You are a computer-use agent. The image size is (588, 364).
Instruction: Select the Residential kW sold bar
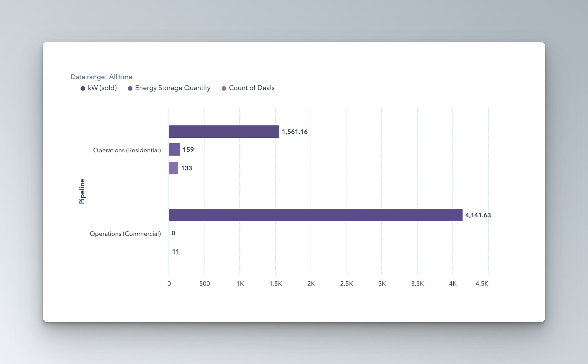tap(224, 131)
